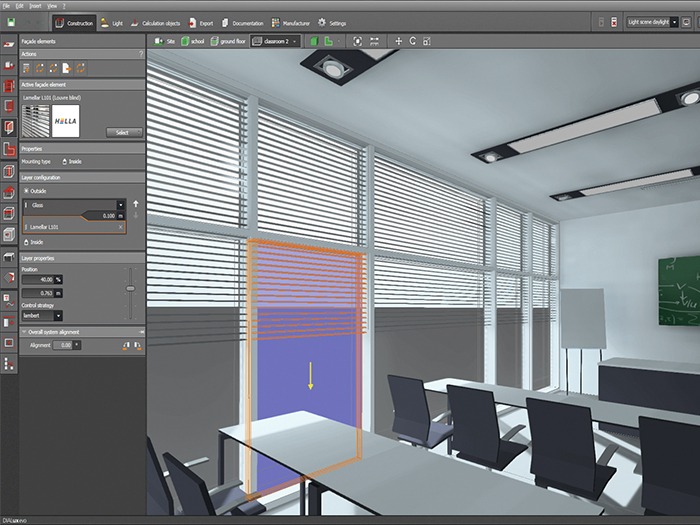
Task: Click the zoom-to-fit view icon
Action: 357,41
